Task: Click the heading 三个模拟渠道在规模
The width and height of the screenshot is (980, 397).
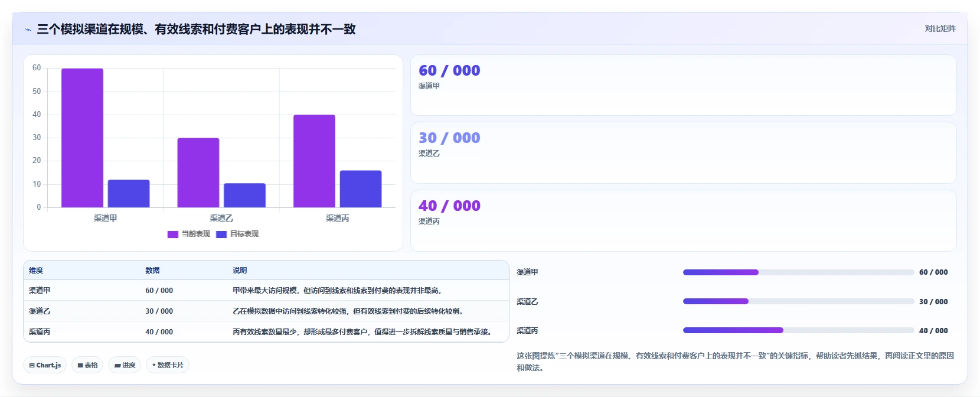Action: 196,29
